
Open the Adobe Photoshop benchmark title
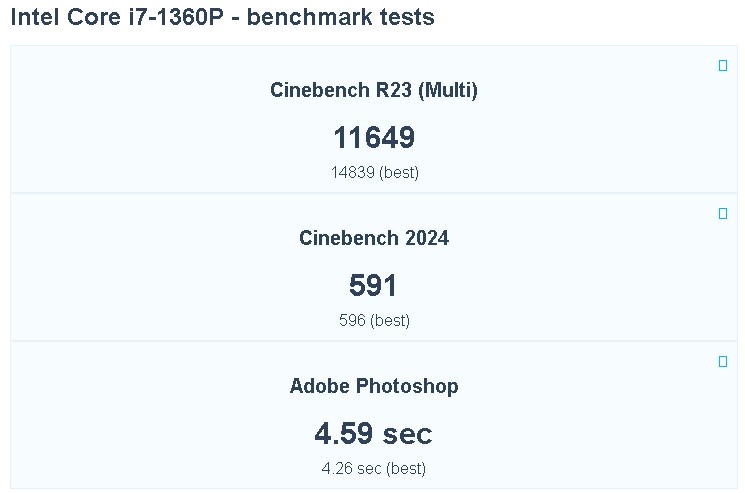tap(374, 386)
